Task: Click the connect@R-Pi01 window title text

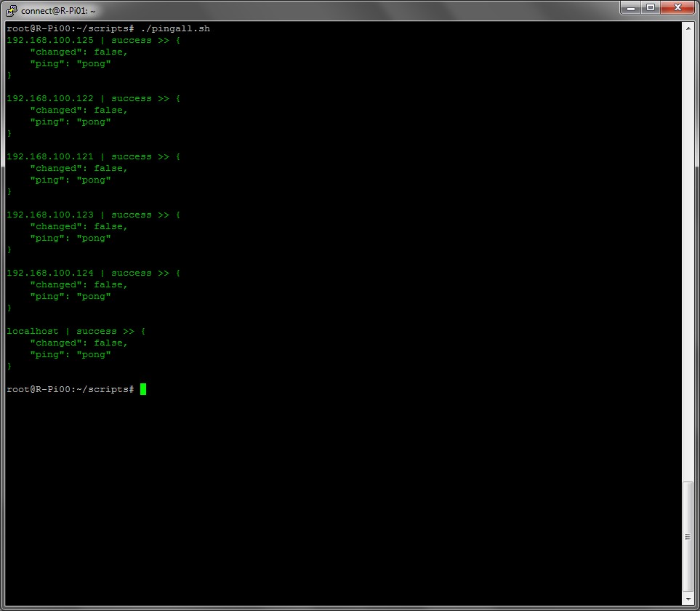Action: click(58, 11)
